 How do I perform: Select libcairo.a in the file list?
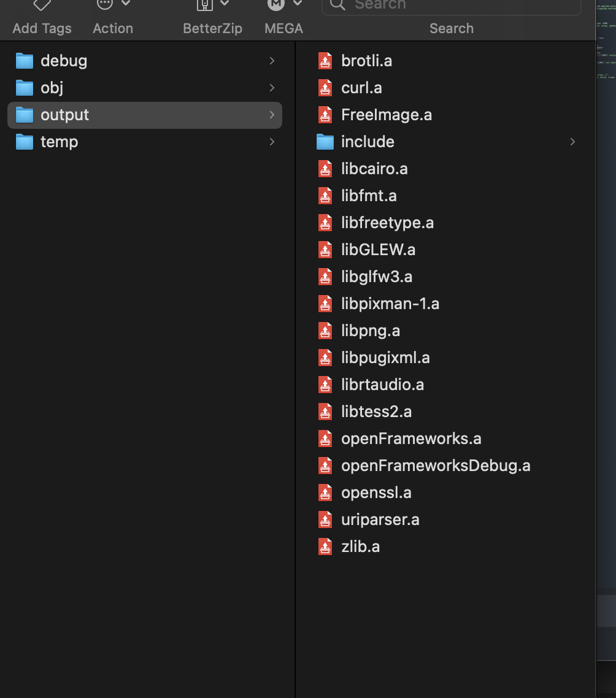pyautogui.click(x=374, y=169)
